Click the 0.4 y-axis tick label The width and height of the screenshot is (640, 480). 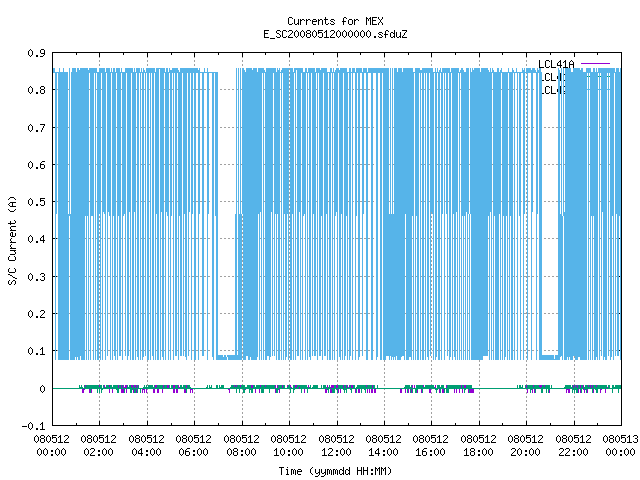click(36, 239)
